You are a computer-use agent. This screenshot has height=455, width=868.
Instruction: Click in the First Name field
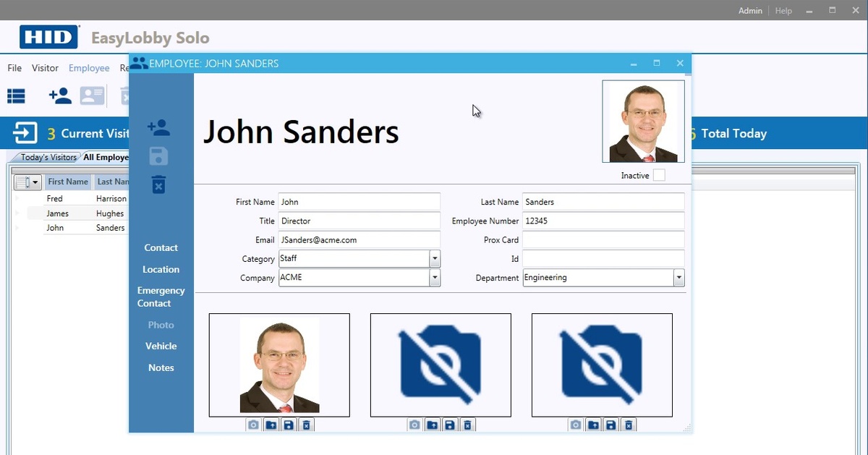point(359,202)
